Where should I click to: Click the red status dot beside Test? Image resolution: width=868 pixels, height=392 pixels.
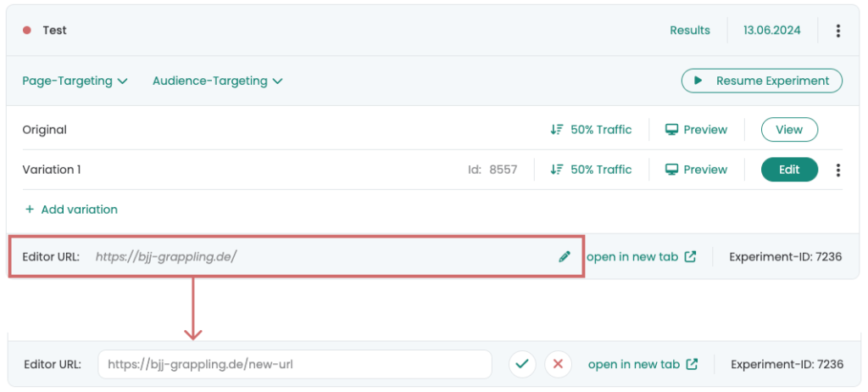[26, 31]
